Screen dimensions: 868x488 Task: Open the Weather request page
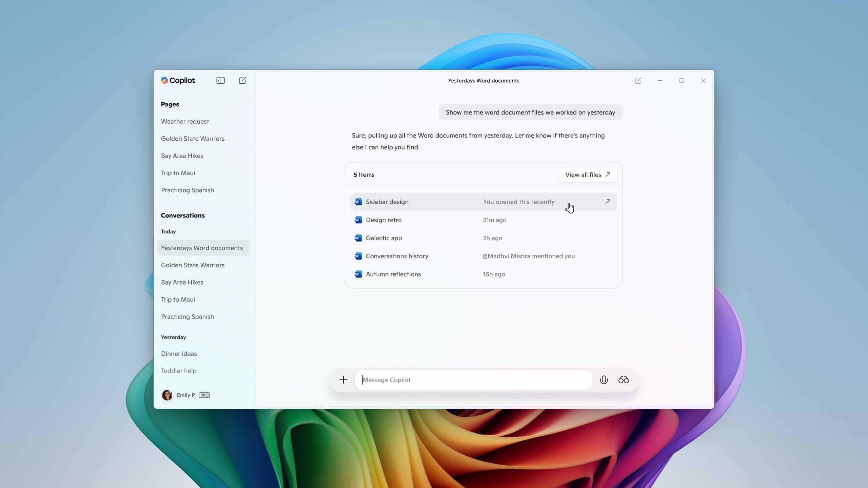(x=184, y=121)
